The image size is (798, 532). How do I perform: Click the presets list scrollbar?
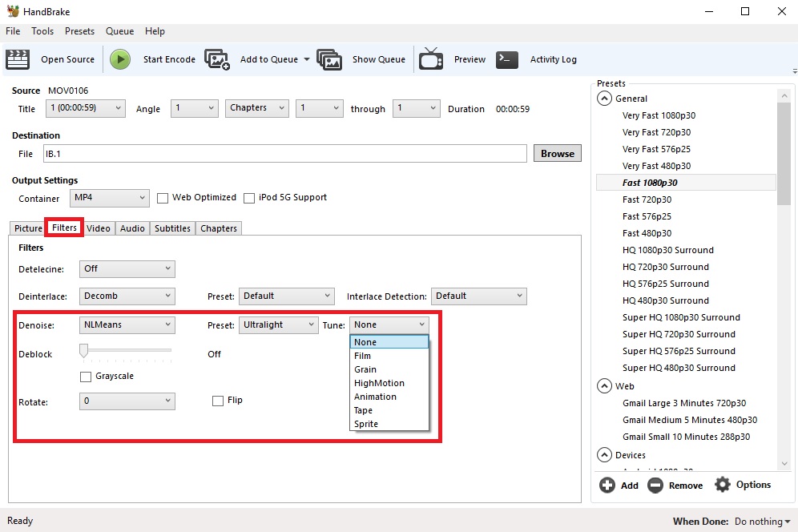[x=784, y=153]
